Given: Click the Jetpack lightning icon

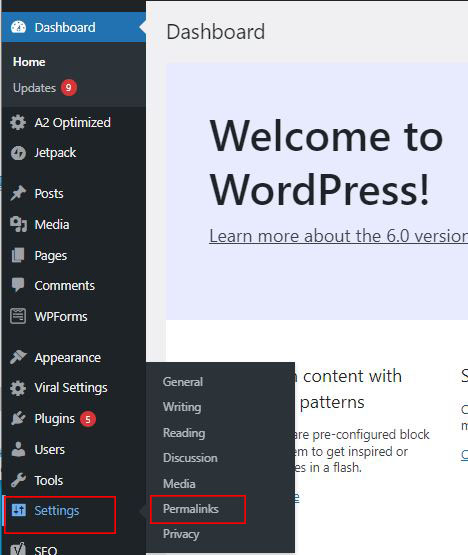Looking at the screenshot, I should click(x=18, y=153).
